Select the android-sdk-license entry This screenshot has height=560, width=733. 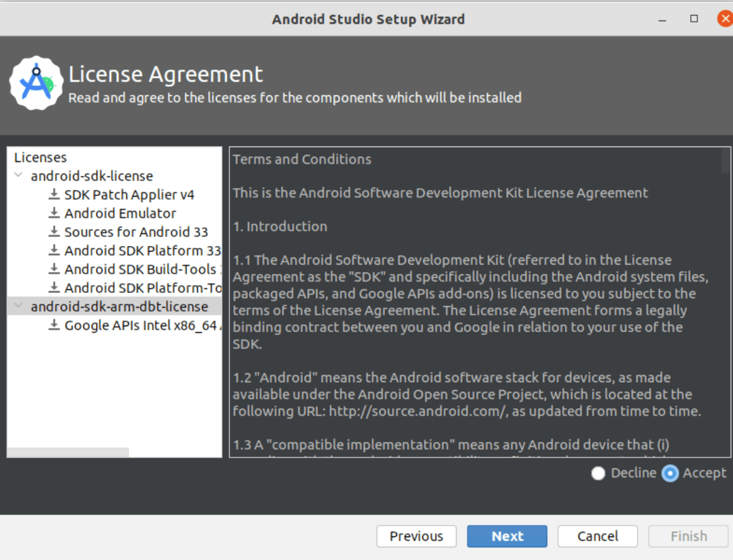(92, 176)
